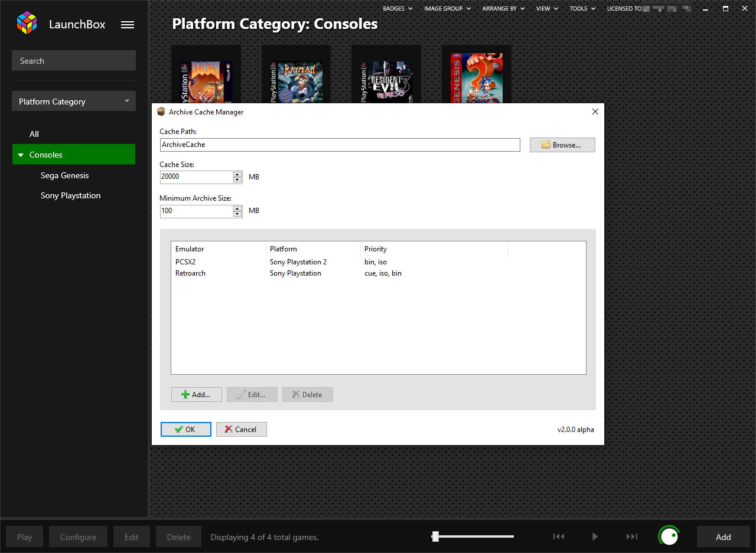Click the Play button in bottom bar
The height and width of the screenshot is (553, 756).
pyautogui.click(x=25, y=536)
